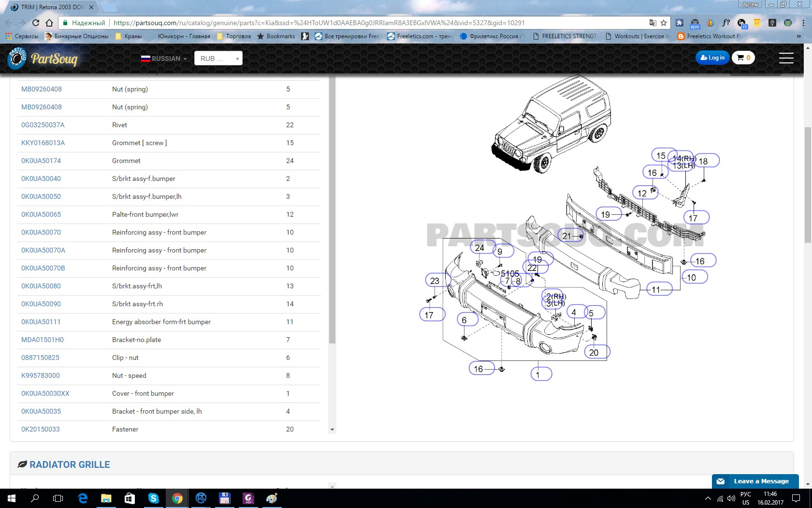Open the floppy disk app on taskbar
Viewport: 812px width, 508px height.
click(224, 498)
